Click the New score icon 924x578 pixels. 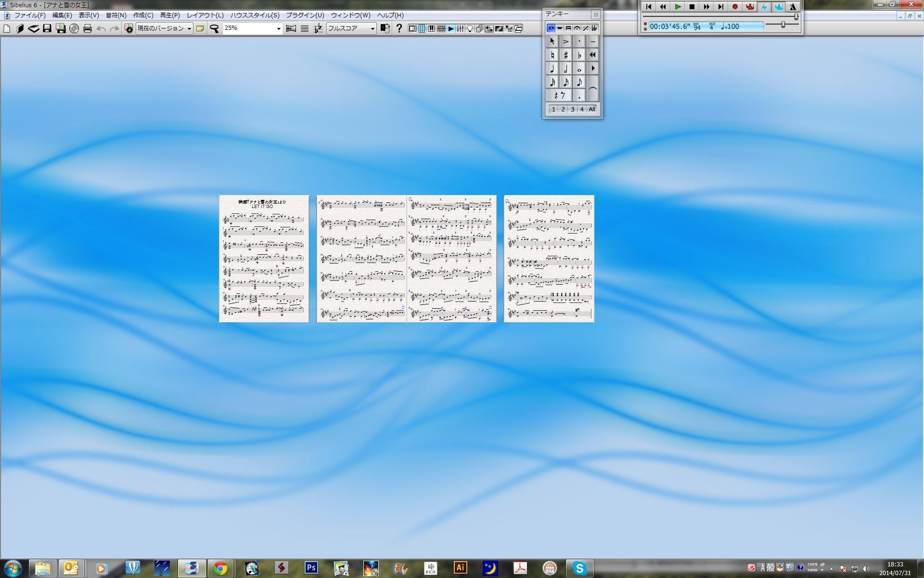coord(7,28)
